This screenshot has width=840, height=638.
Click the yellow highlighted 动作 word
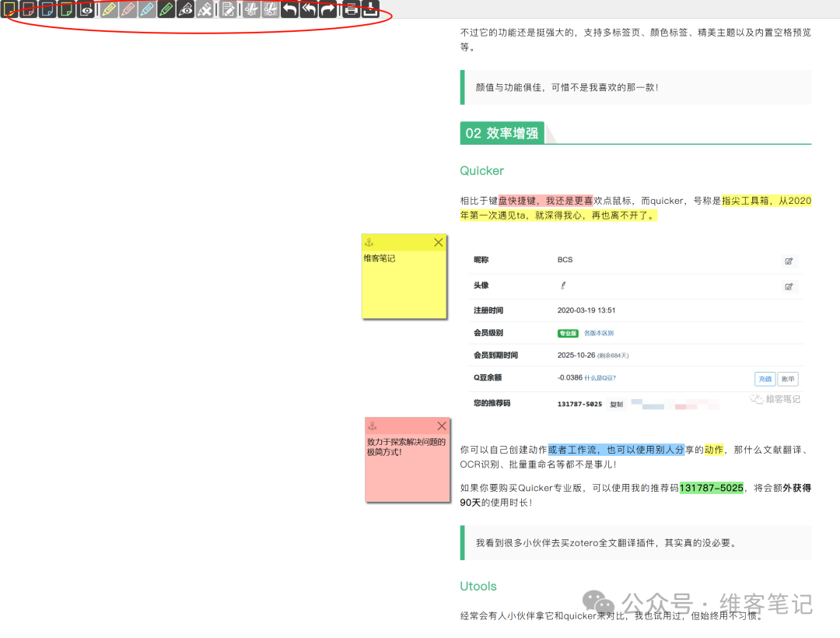(713, 450)
